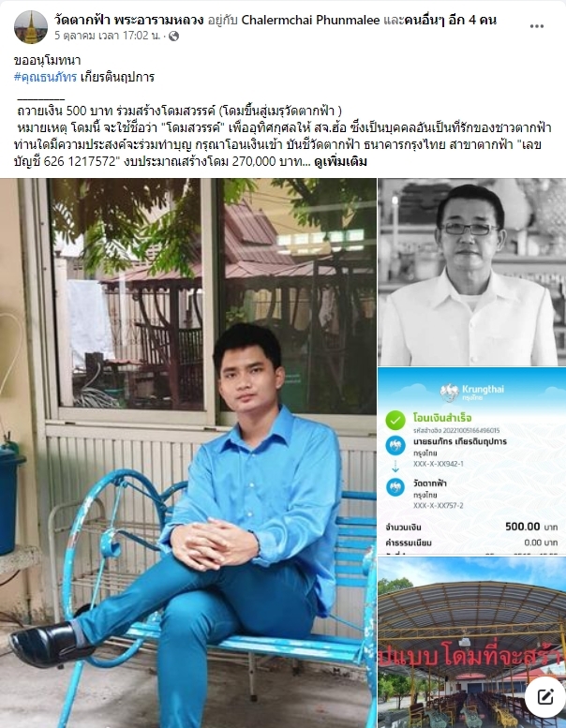
Task: Open the post timestamp 5 ตุลาคม 17:02
Action: (x=107, y=36)
